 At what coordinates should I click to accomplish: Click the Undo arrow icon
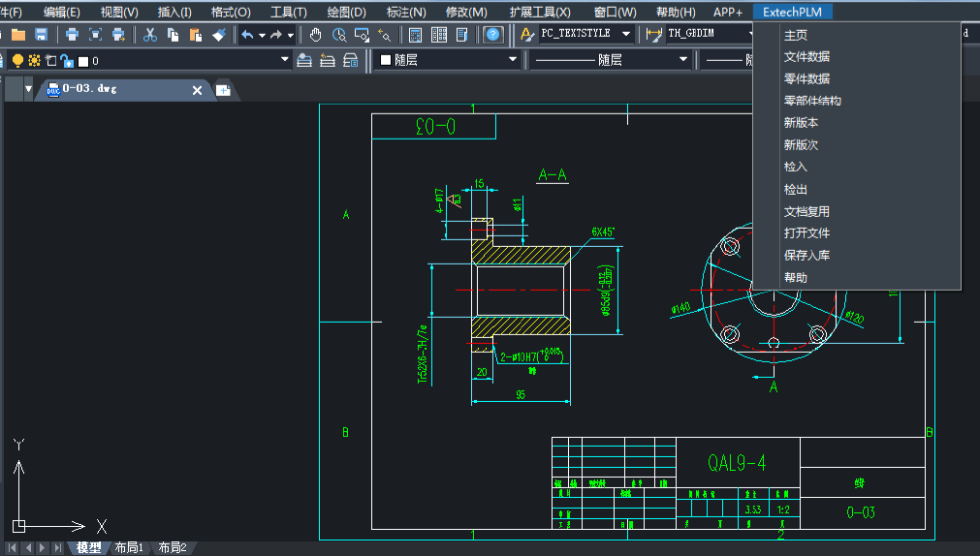click(x=247, y=35)
